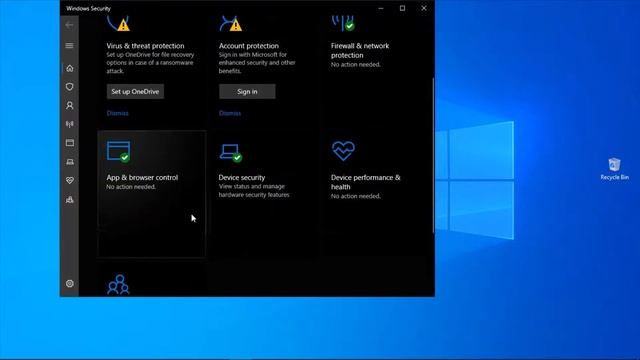
Task: Open Firewall & network protection heading
Action: 360,50
